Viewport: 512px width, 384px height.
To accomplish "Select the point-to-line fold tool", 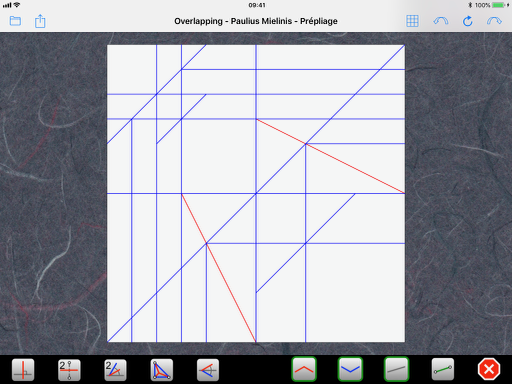I will [208, 369].
